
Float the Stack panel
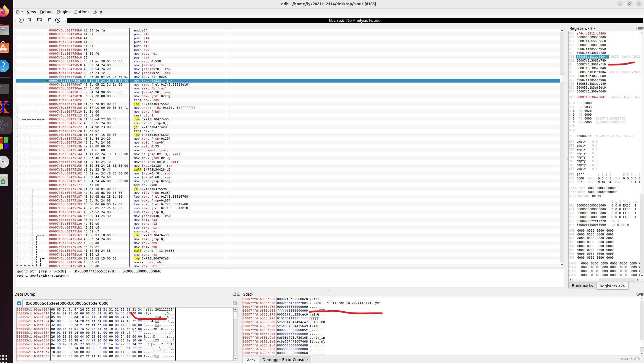coord(638,294)
